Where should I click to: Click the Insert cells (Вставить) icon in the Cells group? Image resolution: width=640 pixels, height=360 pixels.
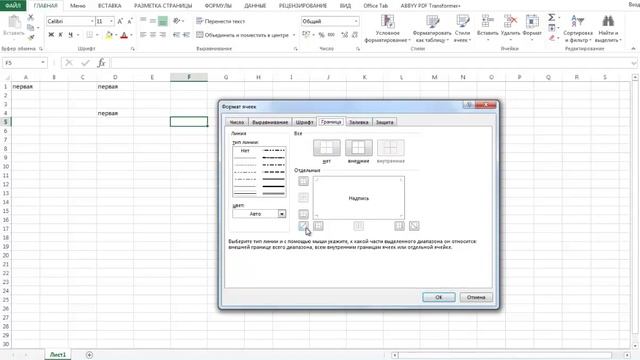(487, 21)
